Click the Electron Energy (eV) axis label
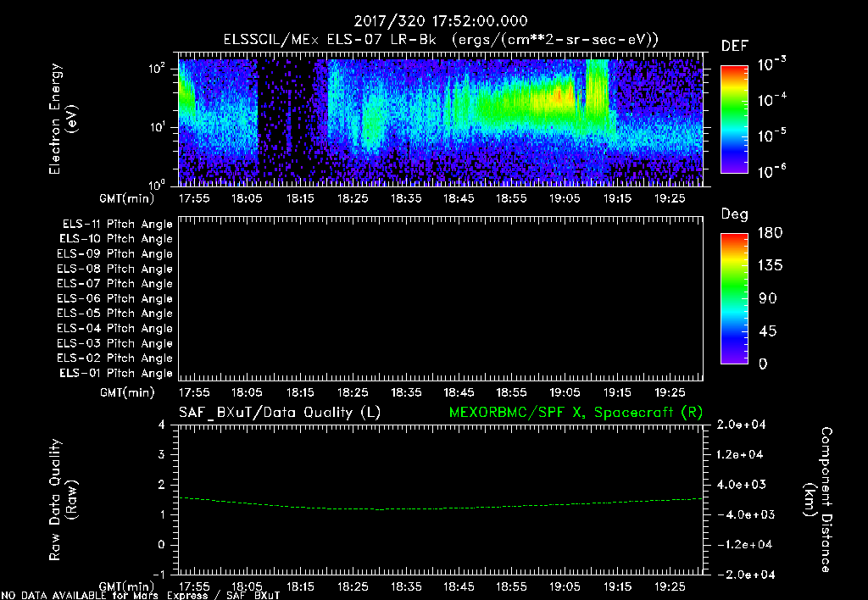Image resolution: width=868 pixels, height=600 pixels. click(63, 119)
